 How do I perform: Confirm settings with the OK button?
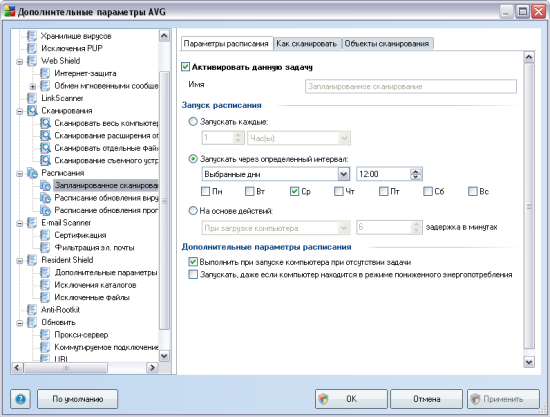(351, 399)
